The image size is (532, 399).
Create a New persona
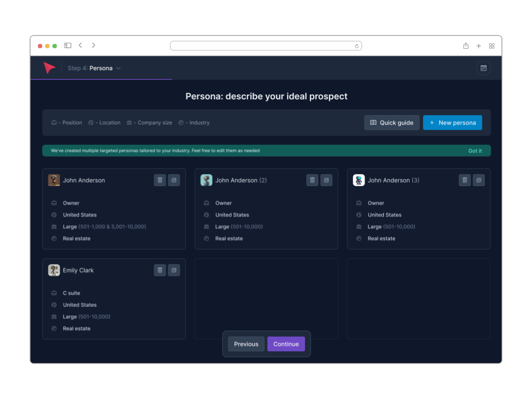(x=452, y=122)
